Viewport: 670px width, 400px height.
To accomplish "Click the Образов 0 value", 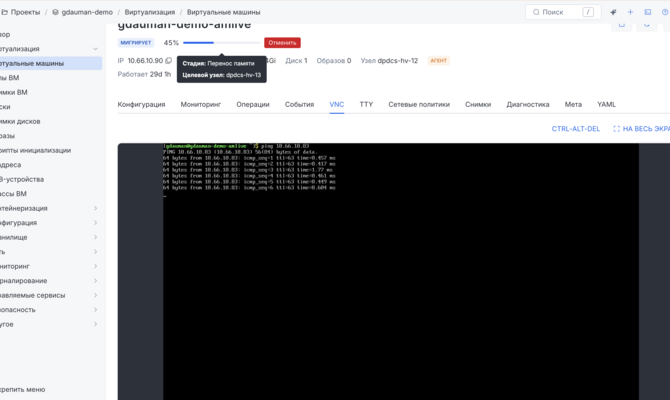I will (x=334, y=61).
